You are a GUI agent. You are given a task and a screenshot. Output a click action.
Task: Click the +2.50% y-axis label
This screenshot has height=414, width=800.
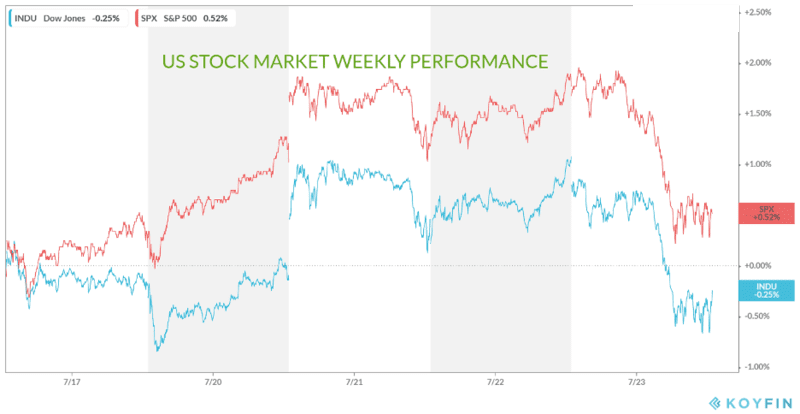click(760, 13)
